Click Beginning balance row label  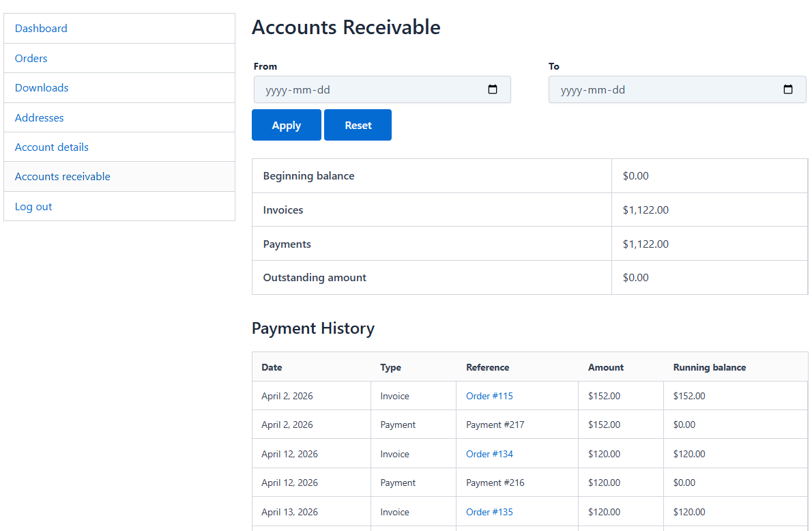308,175
